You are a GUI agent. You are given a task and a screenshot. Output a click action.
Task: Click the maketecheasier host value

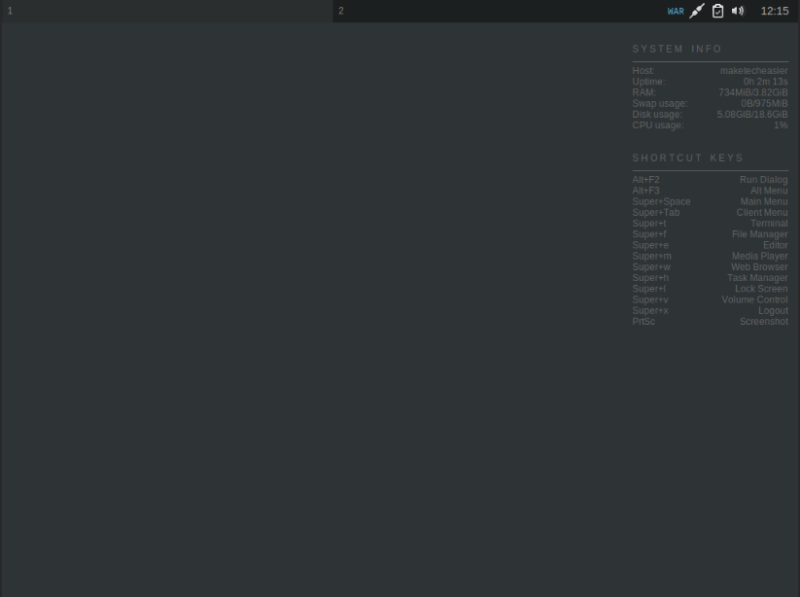point(753,70)
